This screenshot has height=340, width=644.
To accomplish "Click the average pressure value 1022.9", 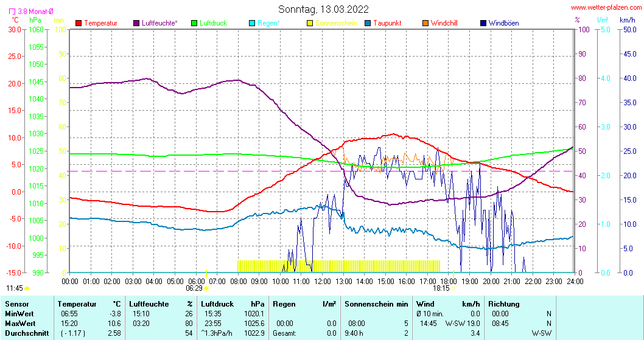I will pos(254,333).
